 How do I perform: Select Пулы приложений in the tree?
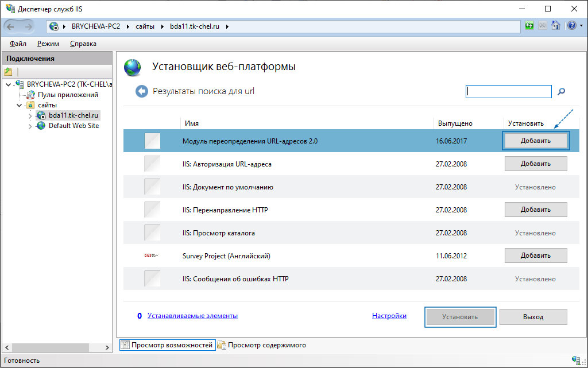click(x=68, y=95)
